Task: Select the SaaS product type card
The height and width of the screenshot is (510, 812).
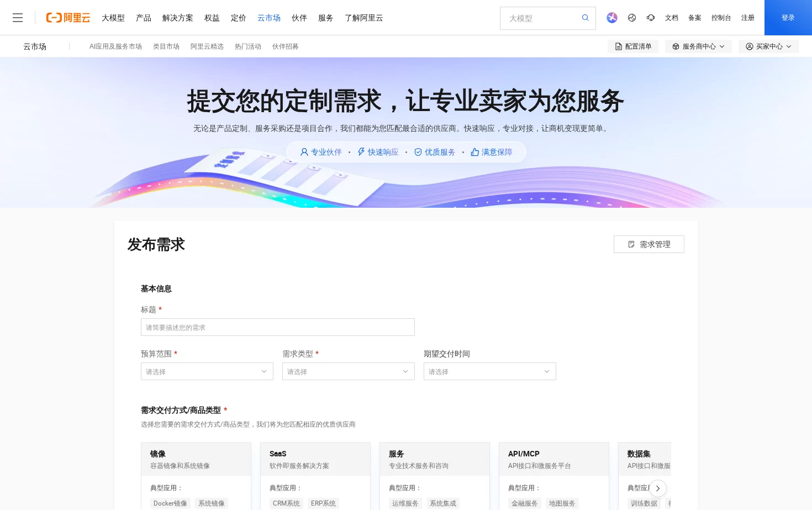Action: pos(315,476)
